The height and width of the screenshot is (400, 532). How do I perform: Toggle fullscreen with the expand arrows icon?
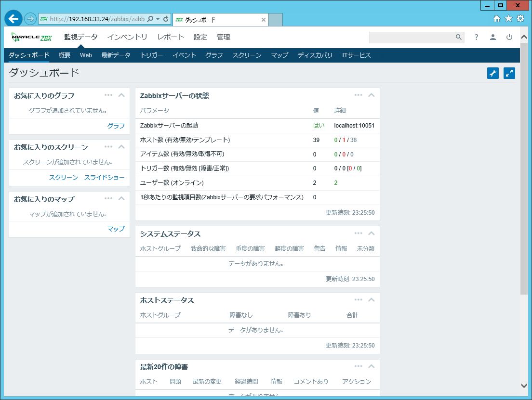coord(509,73)
